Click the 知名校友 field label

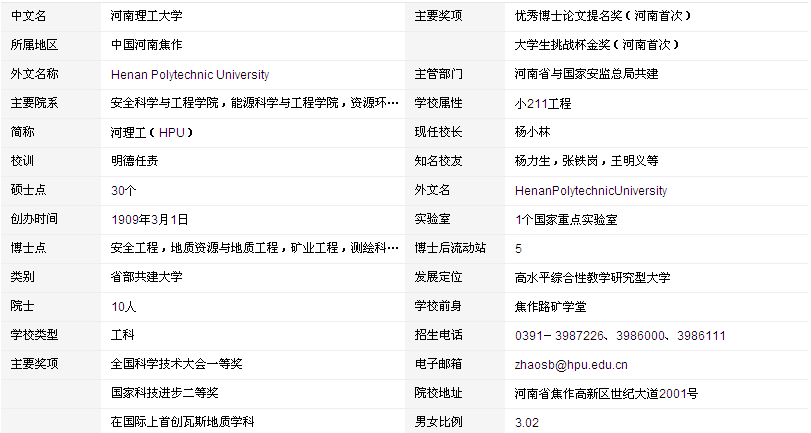click(x=438, y=161)
